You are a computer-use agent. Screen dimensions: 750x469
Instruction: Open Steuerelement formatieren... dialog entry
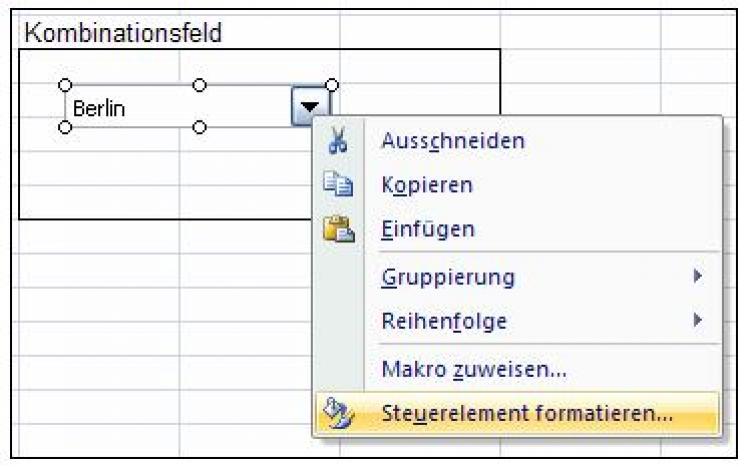click(x=527, y=412)
